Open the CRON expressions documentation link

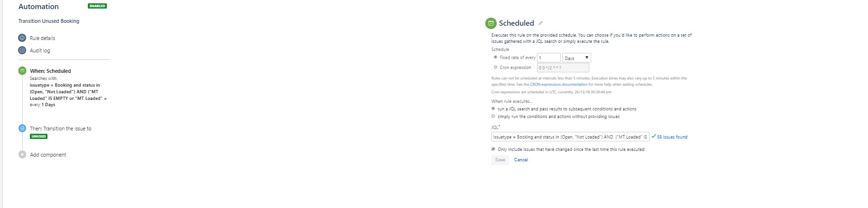[x=558, y=84]
